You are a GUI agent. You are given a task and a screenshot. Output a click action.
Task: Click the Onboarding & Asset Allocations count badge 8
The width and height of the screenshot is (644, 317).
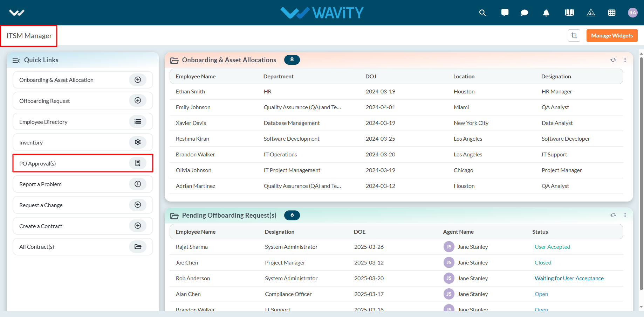[x=292, y=60]
